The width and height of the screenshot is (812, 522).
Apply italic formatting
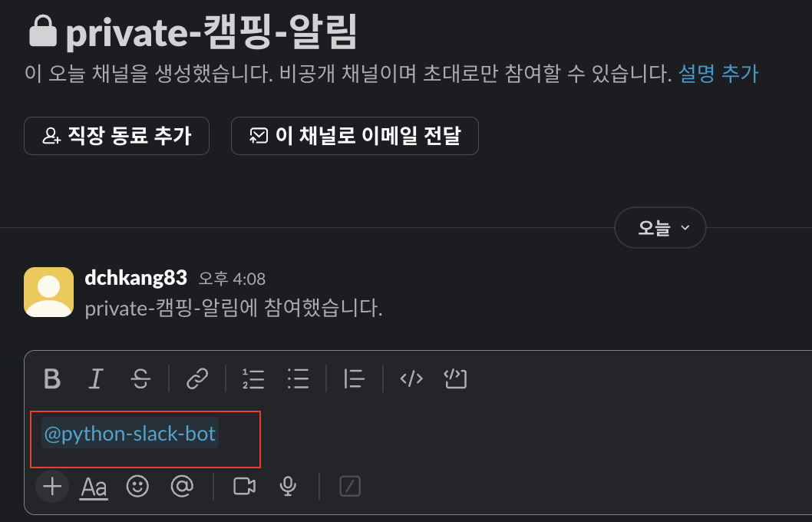(95, 378)
